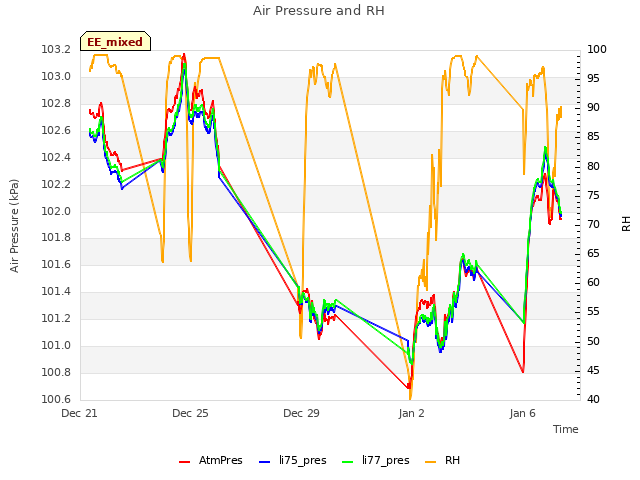Click the 103.2 pressure axis tick label
This screenshot has height=480, width=640.
point(56,50)
